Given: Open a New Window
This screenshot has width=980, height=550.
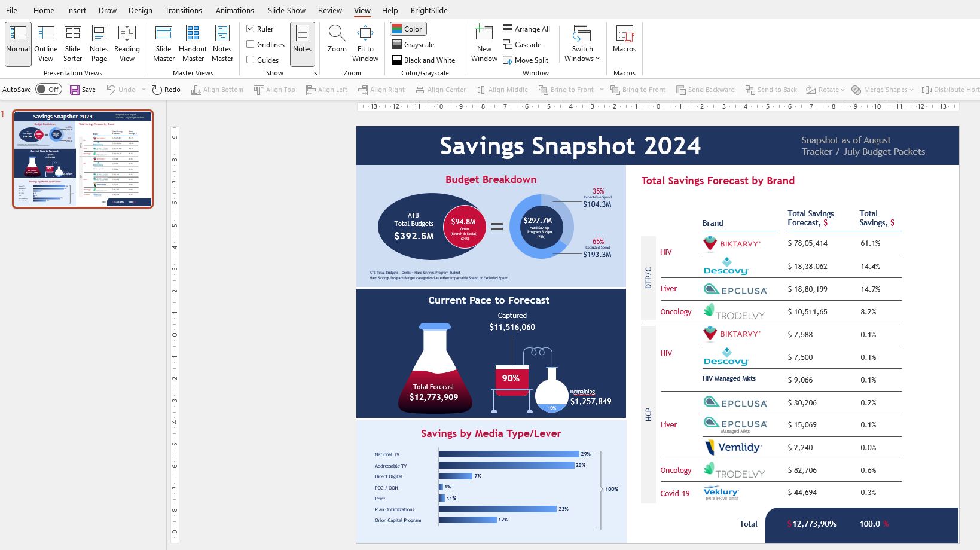Looking at the screenshot, I should [x=484, y=44].
